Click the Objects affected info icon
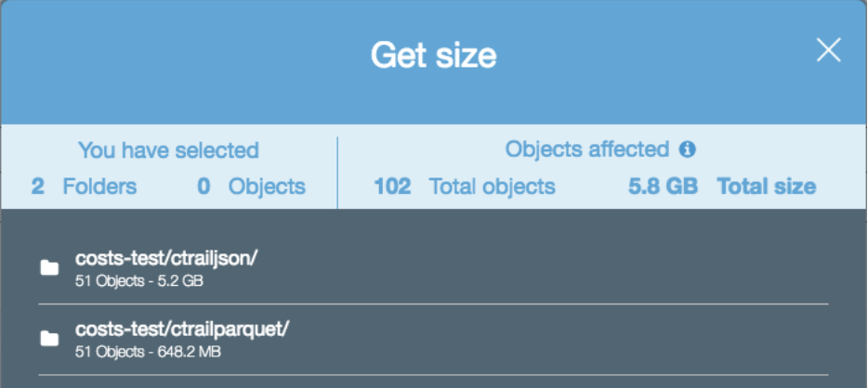 pos(687,149)
